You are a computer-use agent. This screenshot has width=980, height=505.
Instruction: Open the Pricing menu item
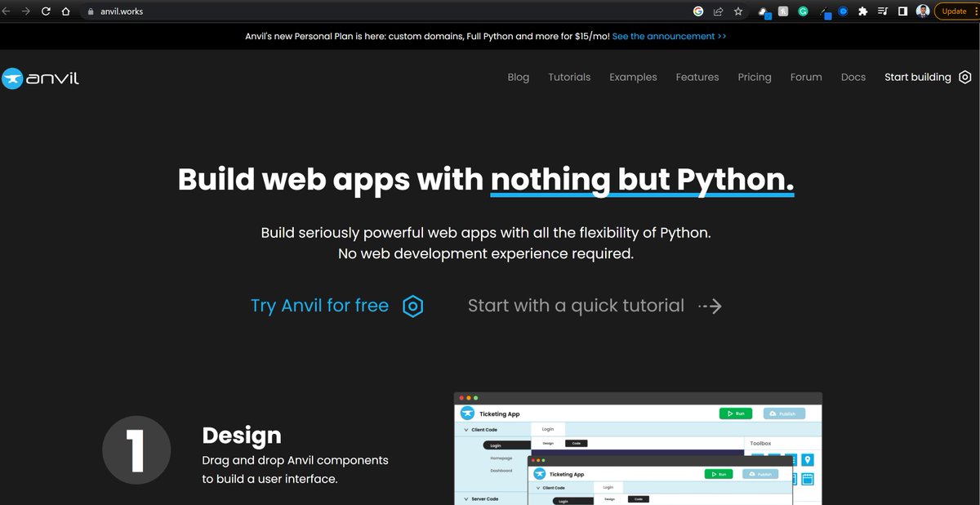click(x=755, y=77)
